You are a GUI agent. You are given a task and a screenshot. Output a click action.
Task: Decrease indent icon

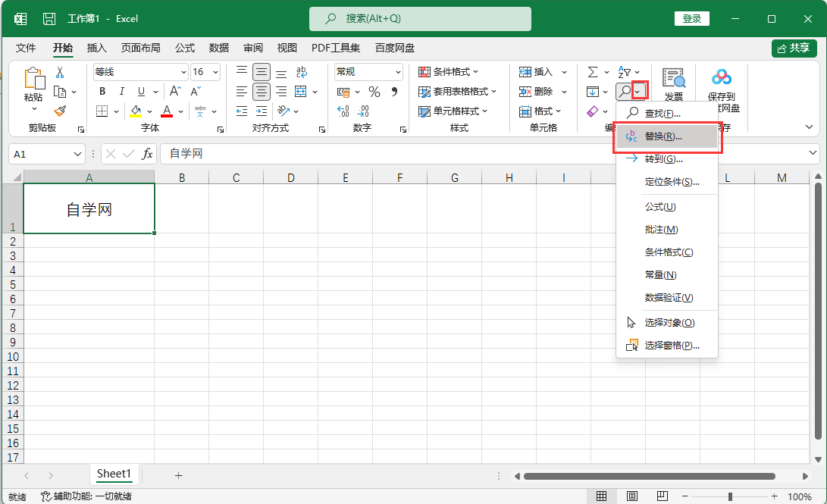pyautogui.click(x=242, y=111)
